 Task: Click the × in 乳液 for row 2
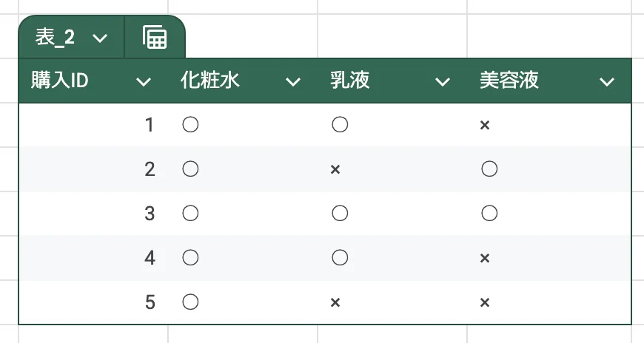(335, 169)
